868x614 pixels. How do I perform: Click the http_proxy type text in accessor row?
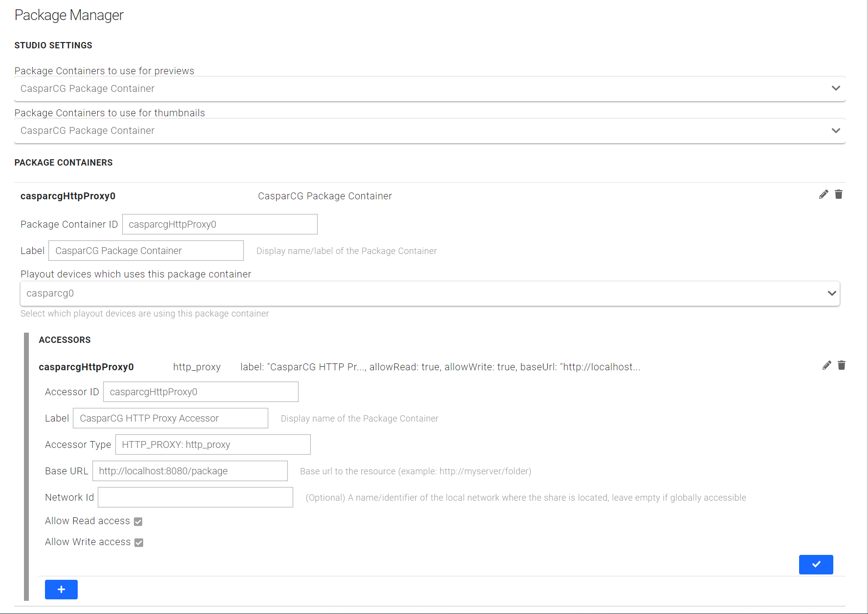pos(197,367)
